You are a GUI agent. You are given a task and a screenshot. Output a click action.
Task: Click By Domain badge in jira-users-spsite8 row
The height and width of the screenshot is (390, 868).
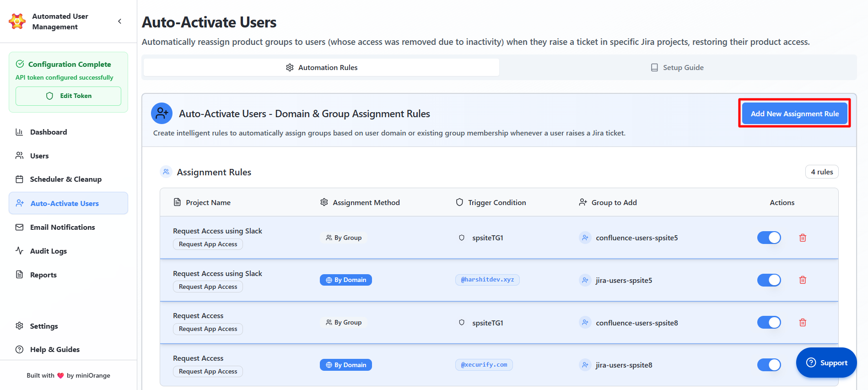(346, 365)
